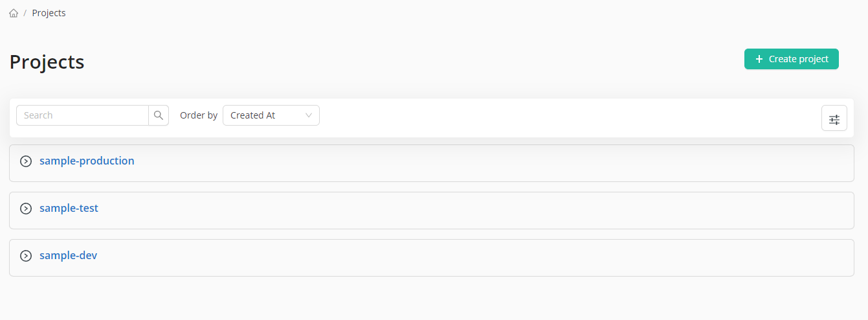Open the filter settings sliders icon
This screenshot has width=868, height=320.
pos(834,119)
